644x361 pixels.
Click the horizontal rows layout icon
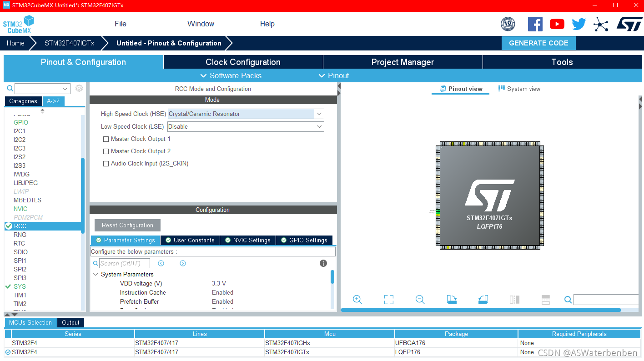pos(546,300)
